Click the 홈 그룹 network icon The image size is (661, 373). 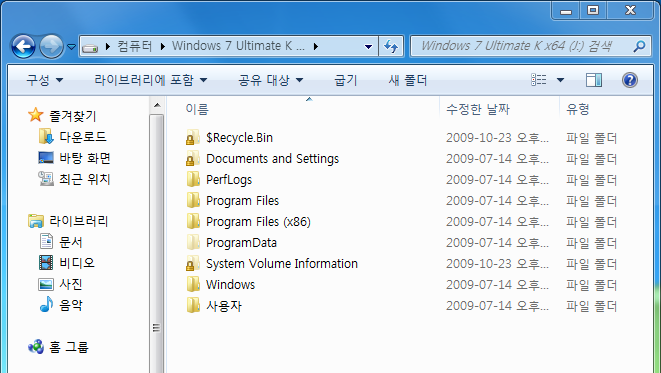click(36, 347)
